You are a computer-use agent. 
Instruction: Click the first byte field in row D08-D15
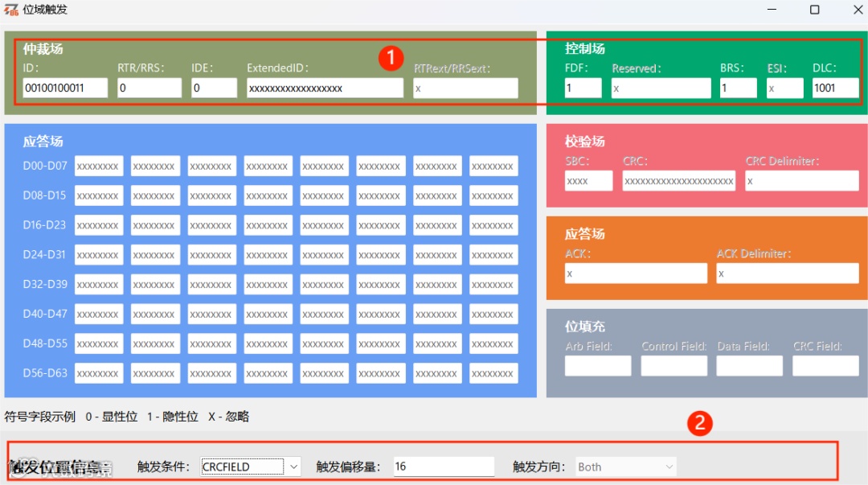coord(99,195)
